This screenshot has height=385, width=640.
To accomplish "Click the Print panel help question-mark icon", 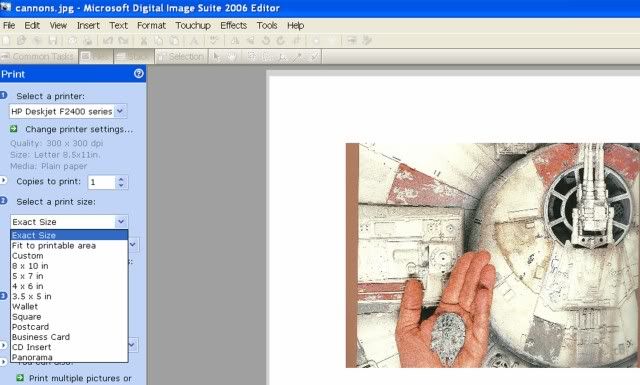I will click(139, 73).
